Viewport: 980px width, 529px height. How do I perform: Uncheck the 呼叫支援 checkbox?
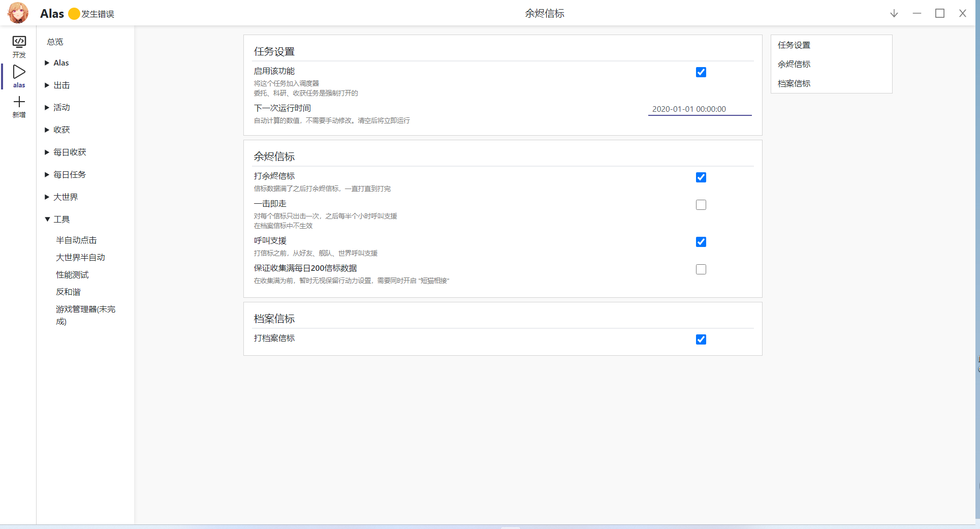701,242
